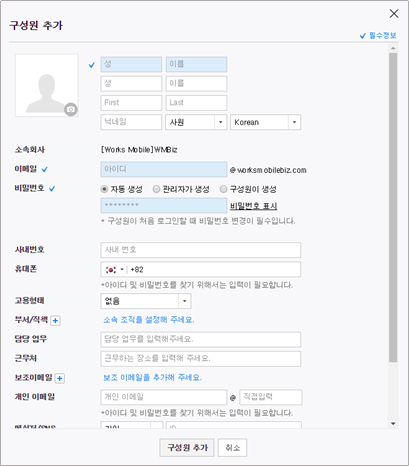
Task: Click the 필수정보 legend text
Action: click(x=383, y=36)
